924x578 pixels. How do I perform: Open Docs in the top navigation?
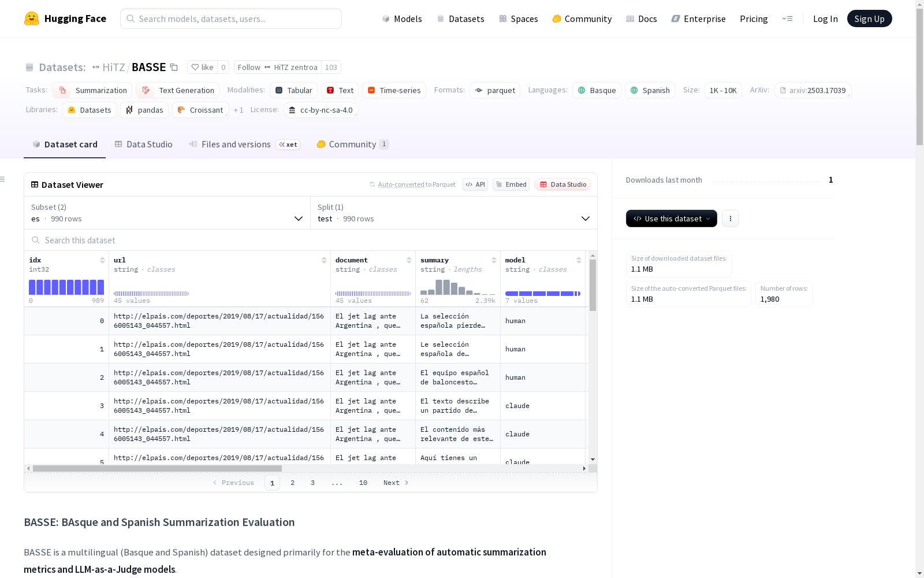pyautogui.click(x=642, y=18)
